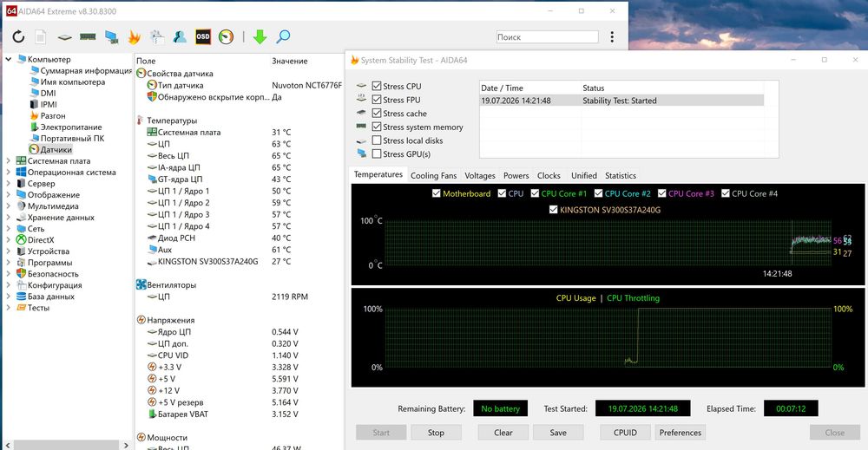Select Электропитание tree item
Viewport: 868px width, 450px height.
click(71, 127)
